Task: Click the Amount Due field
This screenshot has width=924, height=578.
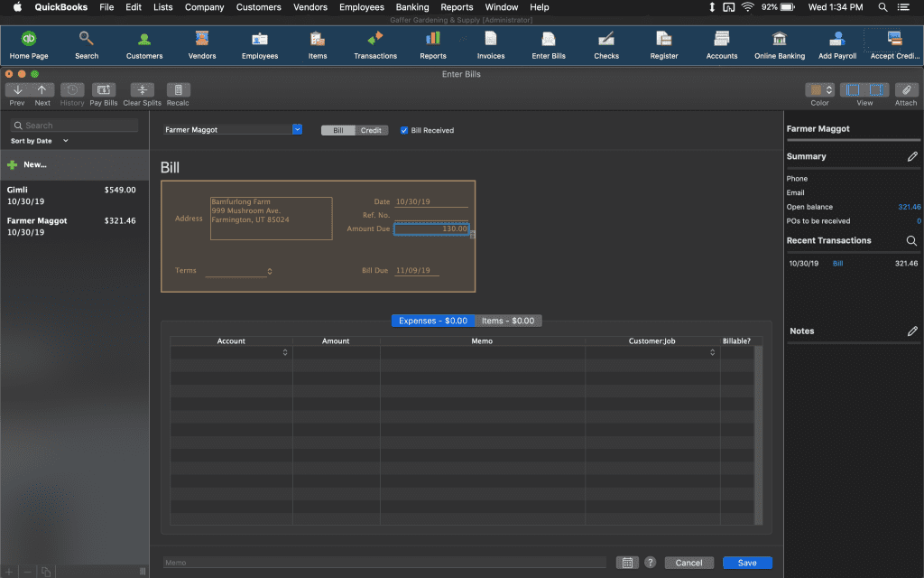Action: [431, 228]
